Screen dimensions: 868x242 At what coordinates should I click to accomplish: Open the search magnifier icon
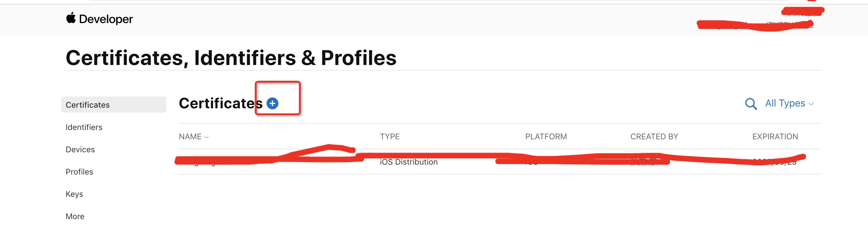[750, 104]
